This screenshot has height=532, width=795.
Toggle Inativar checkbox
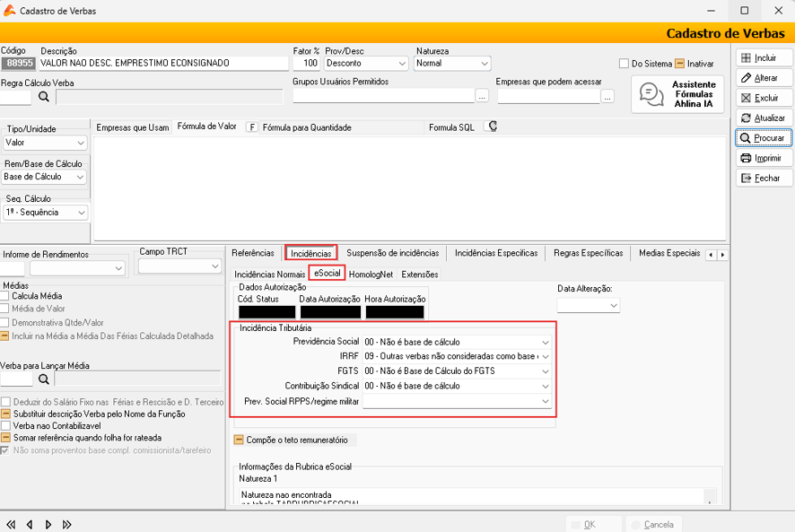pyautogui.click(x=680, y=64)
